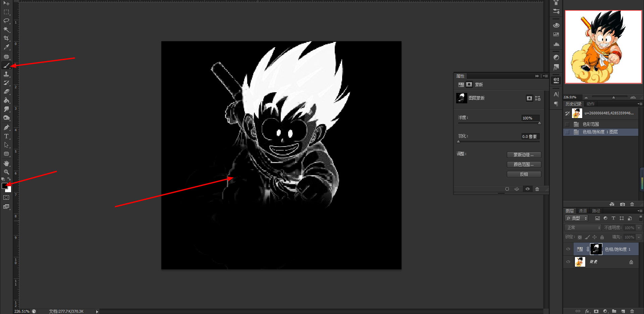This screenshot has height=314, width=644.
Task: Toggle lock all in Layers panel
Action: pyautogui.click(x=602, y=237)
